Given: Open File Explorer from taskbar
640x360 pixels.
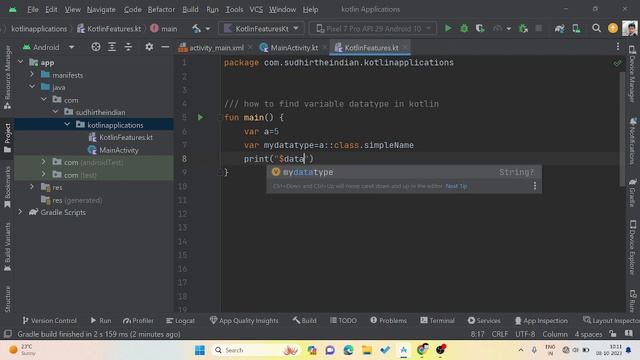Looking at the screenshot, I should (367, 350).
